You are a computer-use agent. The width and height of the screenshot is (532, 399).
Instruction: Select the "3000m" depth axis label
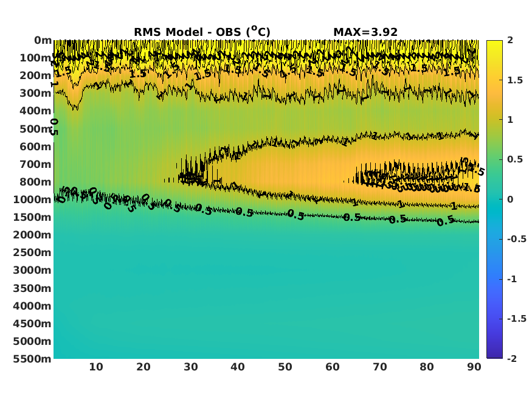[x=32, y=270]
